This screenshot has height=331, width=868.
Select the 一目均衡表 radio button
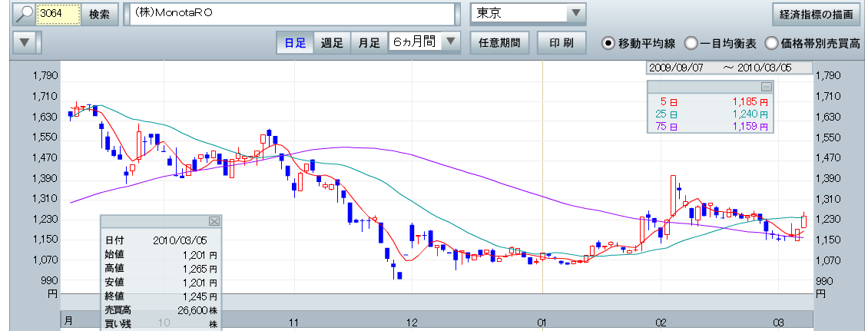click(x=691, y=43)
